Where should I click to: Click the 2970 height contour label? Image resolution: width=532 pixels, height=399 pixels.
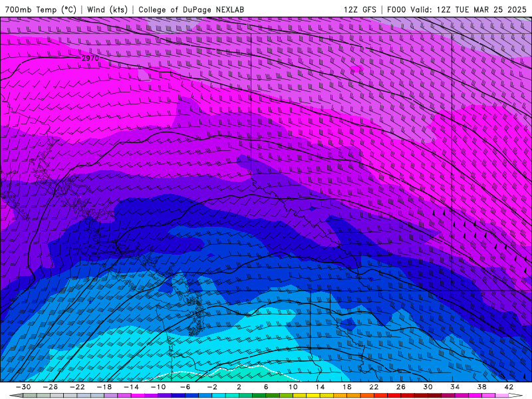coord(90,58)
